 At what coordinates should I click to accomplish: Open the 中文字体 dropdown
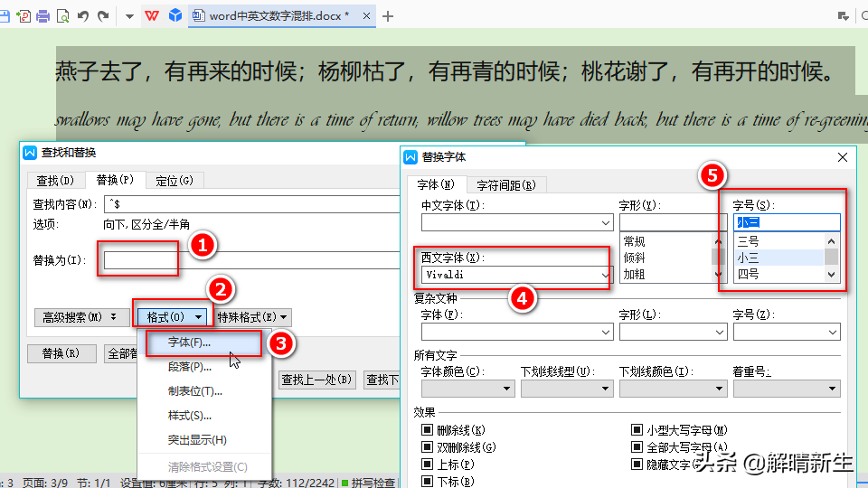click(606, 223)
